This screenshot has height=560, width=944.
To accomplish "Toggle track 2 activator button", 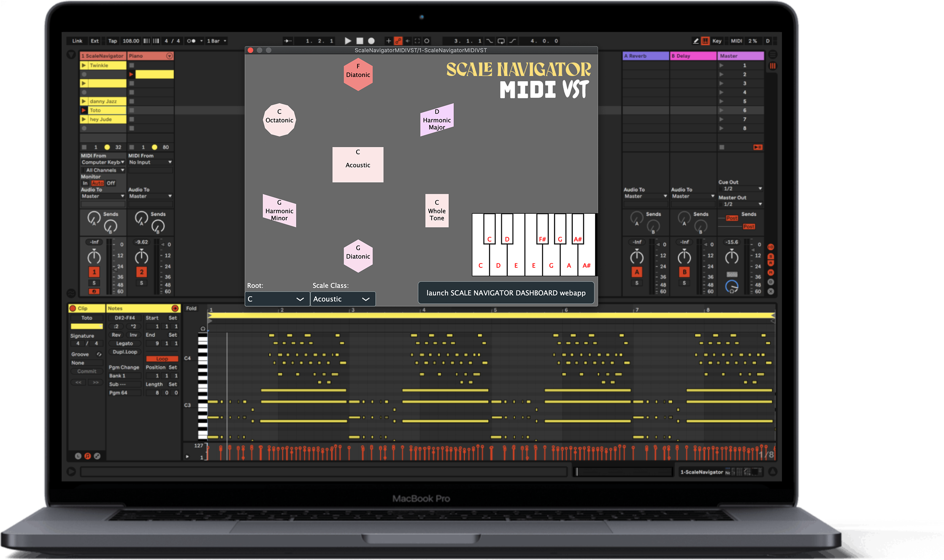I will [x=141, y=272].
